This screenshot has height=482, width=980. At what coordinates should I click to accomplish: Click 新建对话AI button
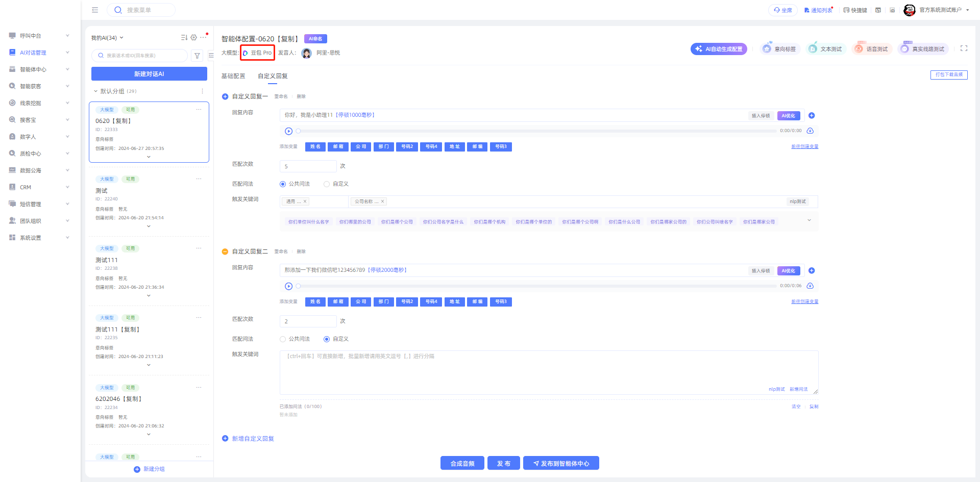149,74
